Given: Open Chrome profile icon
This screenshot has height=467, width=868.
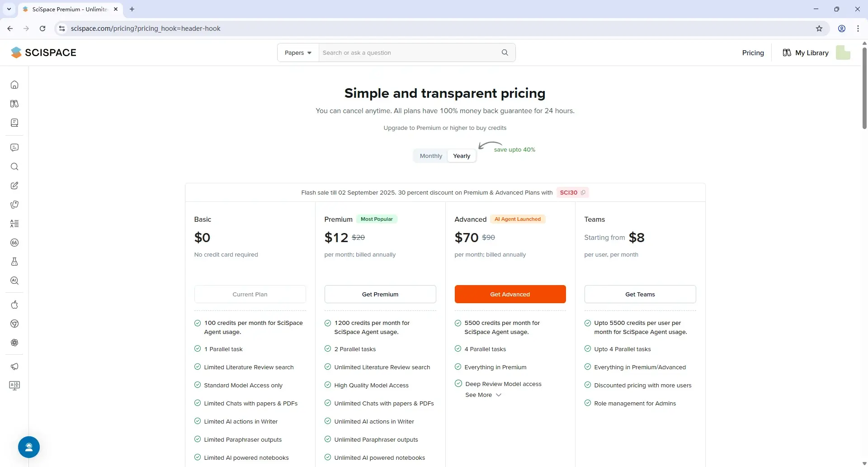Looking at the screenshot, I should coord(842,29).
